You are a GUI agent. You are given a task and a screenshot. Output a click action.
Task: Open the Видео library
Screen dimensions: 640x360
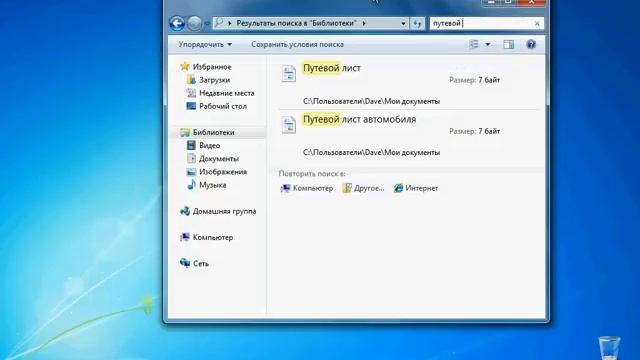(x=209, y=145)
